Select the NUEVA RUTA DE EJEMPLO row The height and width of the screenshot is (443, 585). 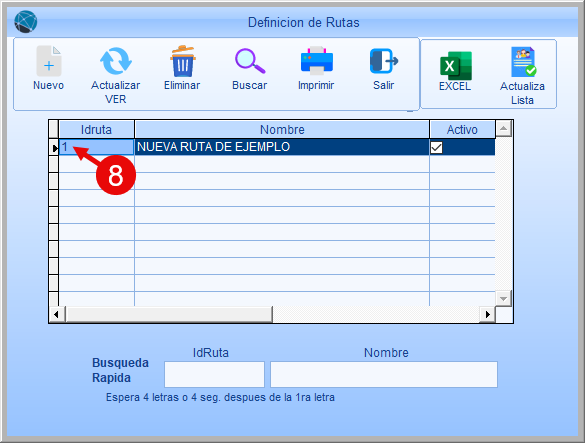pos(277,147)
